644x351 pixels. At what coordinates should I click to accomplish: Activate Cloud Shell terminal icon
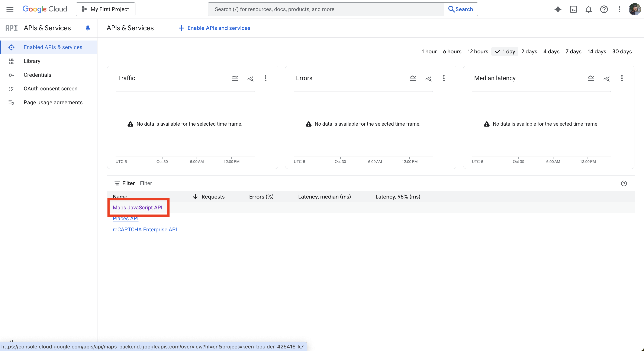[x=573, y=9]
